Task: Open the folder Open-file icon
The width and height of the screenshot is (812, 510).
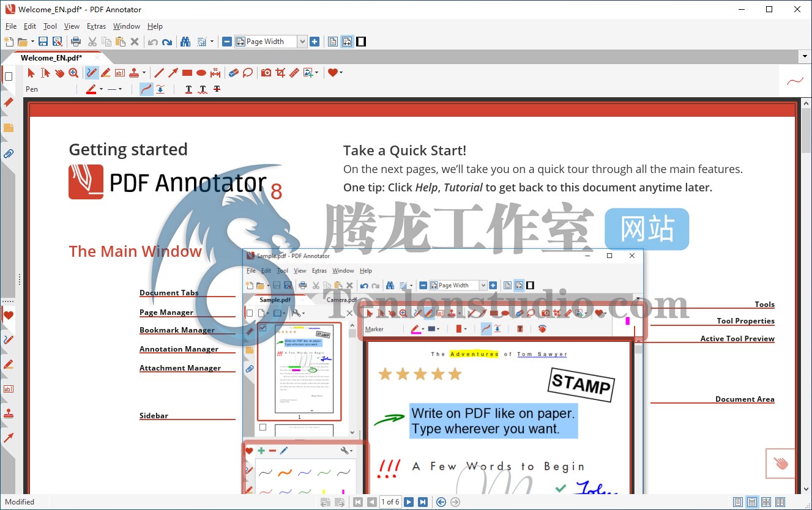Action: [23, 42]
